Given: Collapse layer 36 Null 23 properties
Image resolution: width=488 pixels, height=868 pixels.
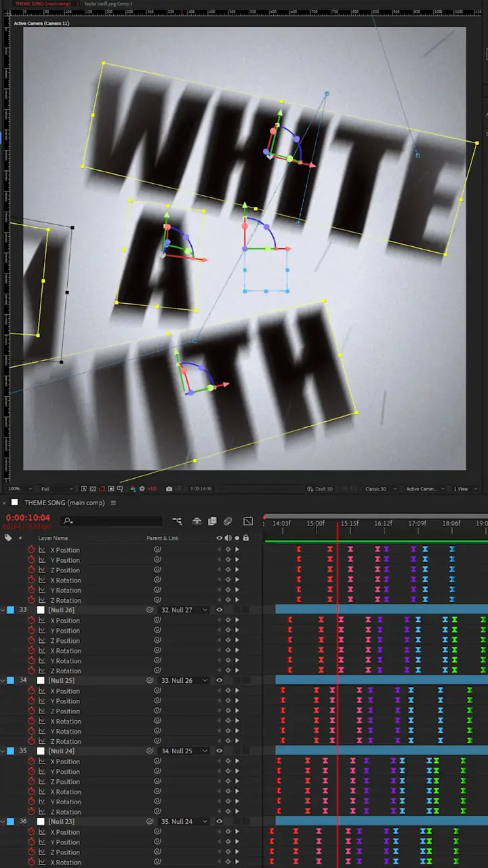Looking at the screenshot, I should [3, 822].
